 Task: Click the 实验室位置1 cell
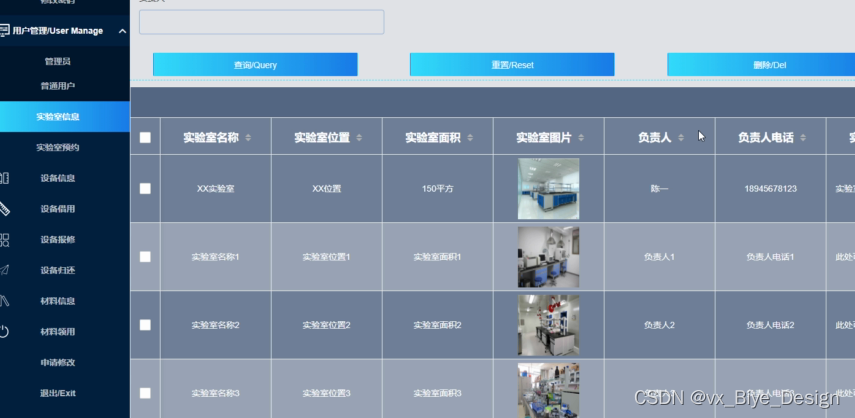click(327, 257)
